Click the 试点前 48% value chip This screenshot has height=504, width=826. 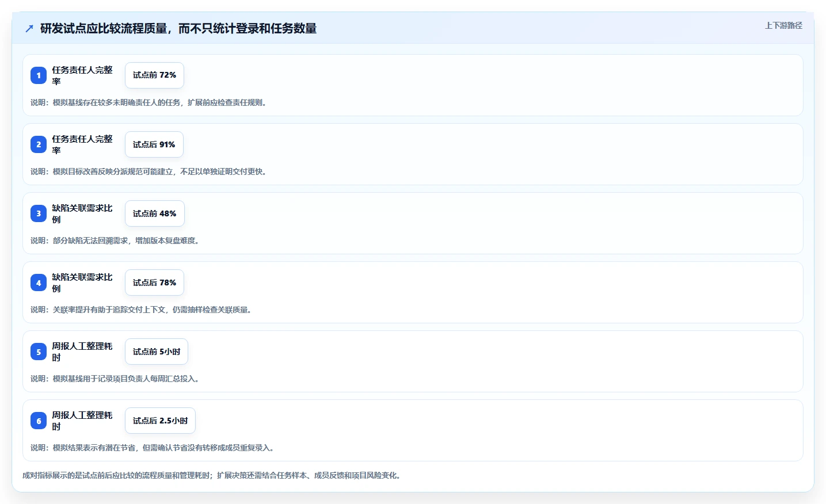click(x=155, y=213)
